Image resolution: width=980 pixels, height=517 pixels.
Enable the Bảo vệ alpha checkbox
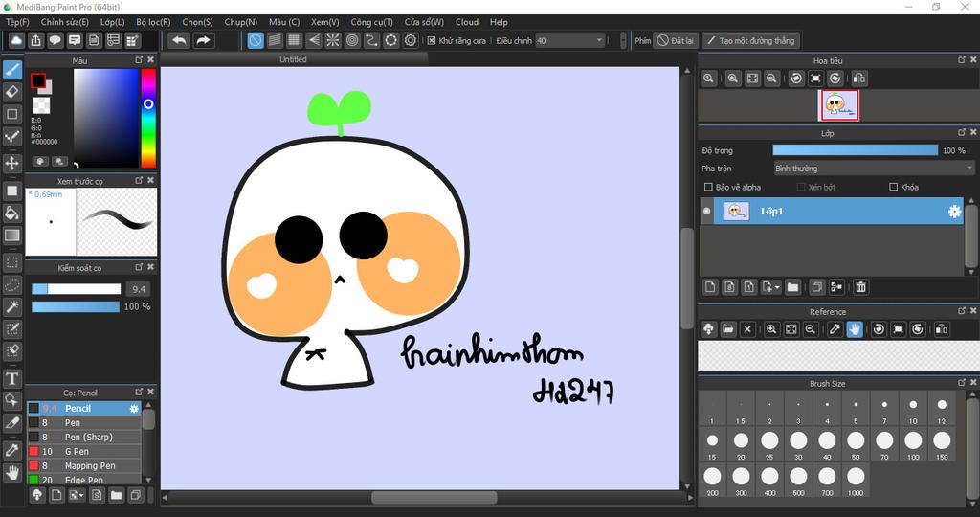[x=708, y=187]
